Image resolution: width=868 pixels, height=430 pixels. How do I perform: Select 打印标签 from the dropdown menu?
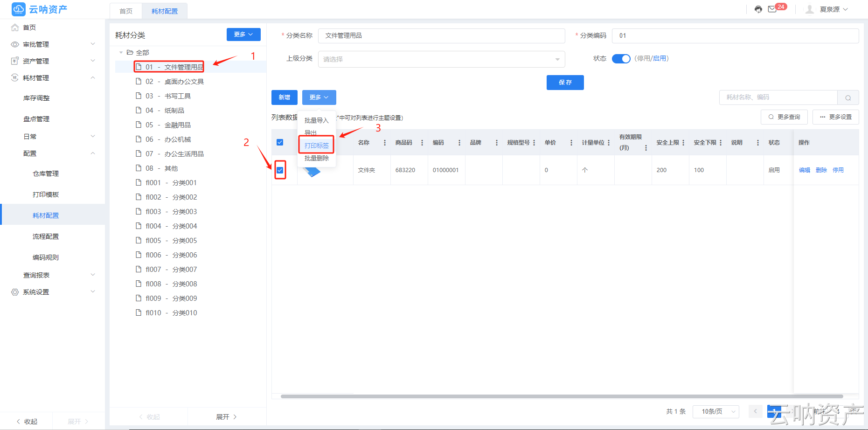click(x=317, y=146)
